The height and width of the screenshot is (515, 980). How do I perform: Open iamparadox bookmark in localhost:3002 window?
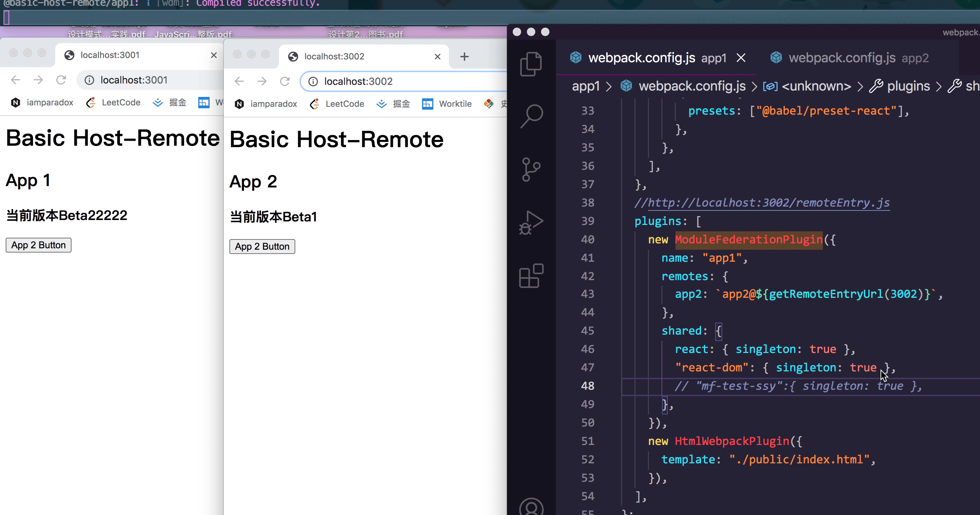tap(266, 104)
